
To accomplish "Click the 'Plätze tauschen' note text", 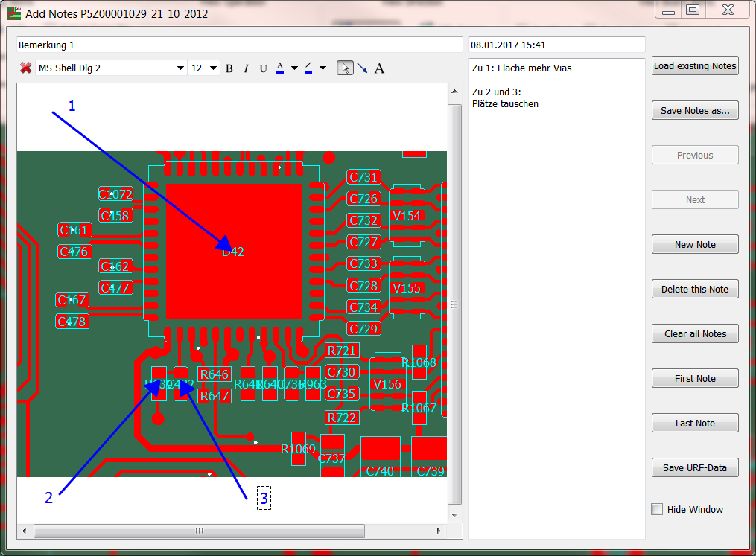I will pos(505,104).
